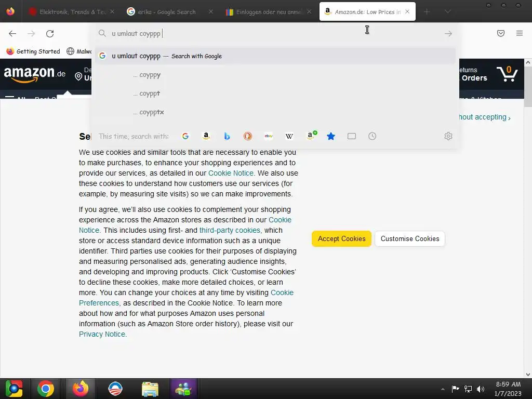The width and height of the screenshot is (532, 399).
Task: Click the amazon.de logo
Action: (x=35, y=74)
